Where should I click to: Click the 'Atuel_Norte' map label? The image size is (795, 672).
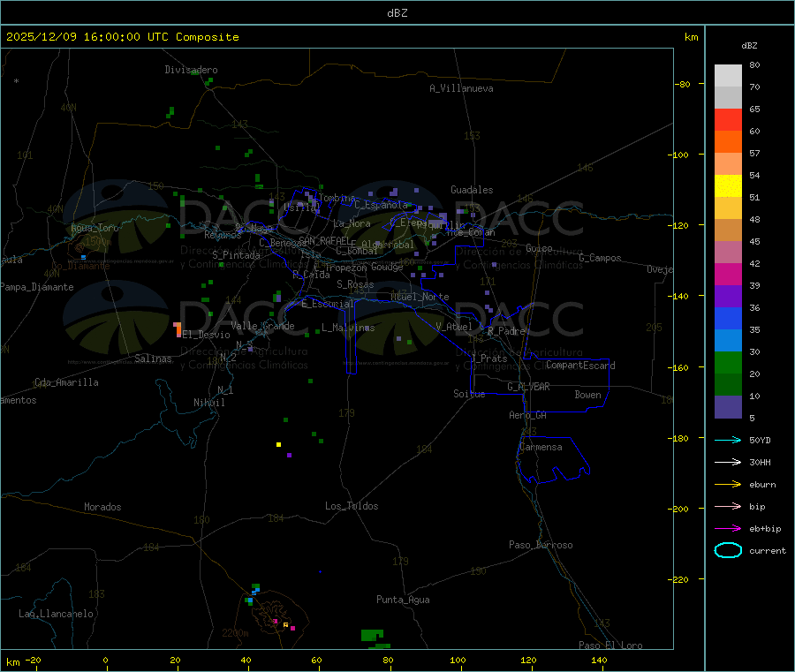(420, 297)
